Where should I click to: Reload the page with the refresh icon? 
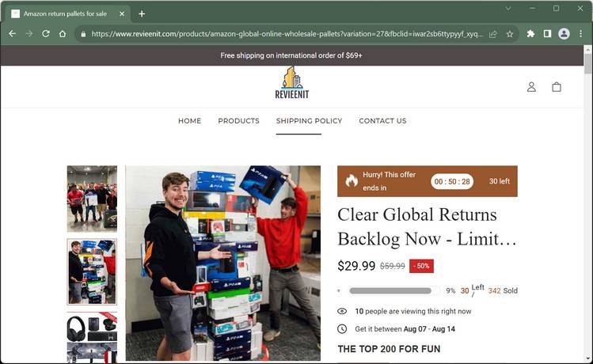tap(46, 34)
